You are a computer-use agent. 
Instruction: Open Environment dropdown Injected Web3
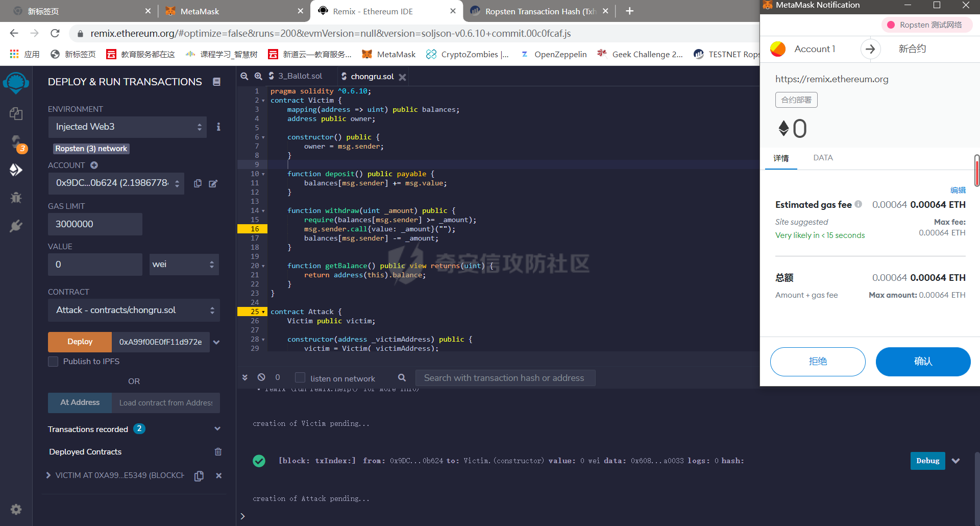(128, 127)
